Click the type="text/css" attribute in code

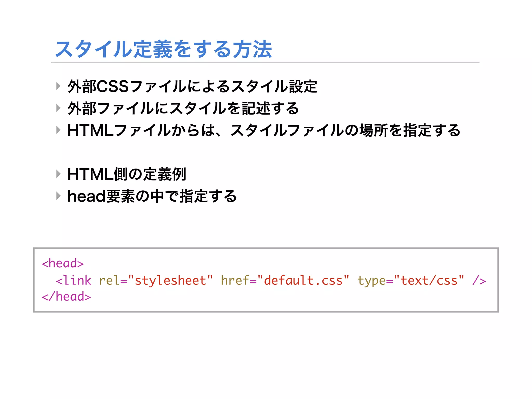click(411, 280)
